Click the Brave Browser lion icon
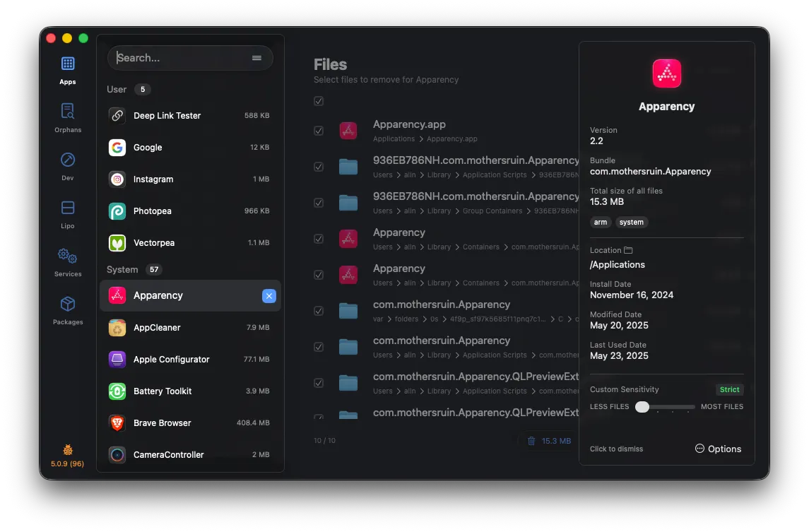 coord(117,423)
